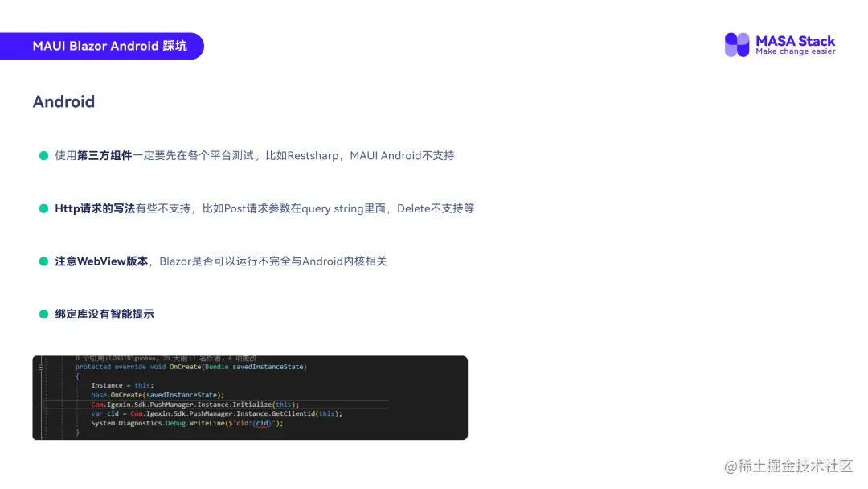
Task: Click the MASA Stack wordmark text
Action: [x=795, y=38]
